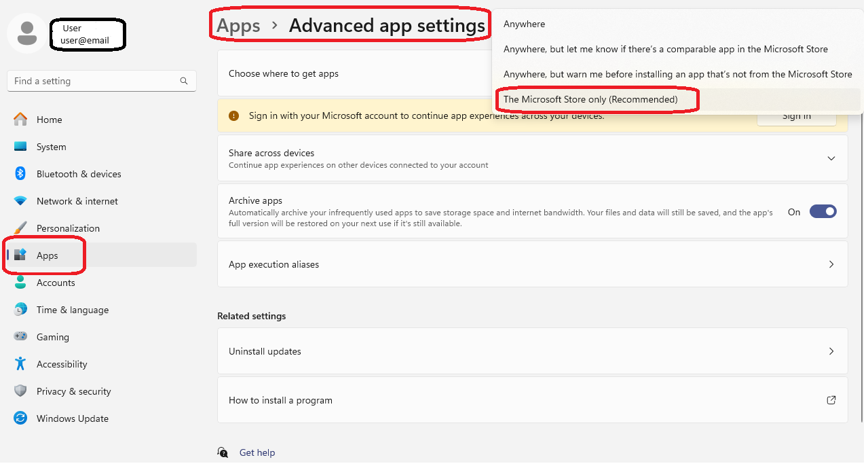The width and height of the screenshot is (868, 466).
Task: Open Time & language settings
Action: click(102, 310)
